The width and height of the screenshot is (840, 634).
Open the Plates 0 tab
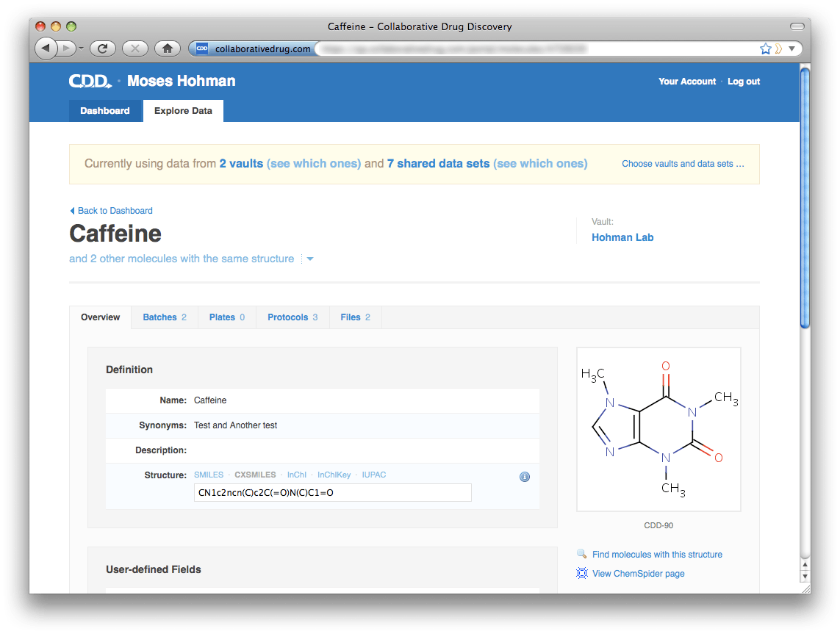[x=226, y=317]
